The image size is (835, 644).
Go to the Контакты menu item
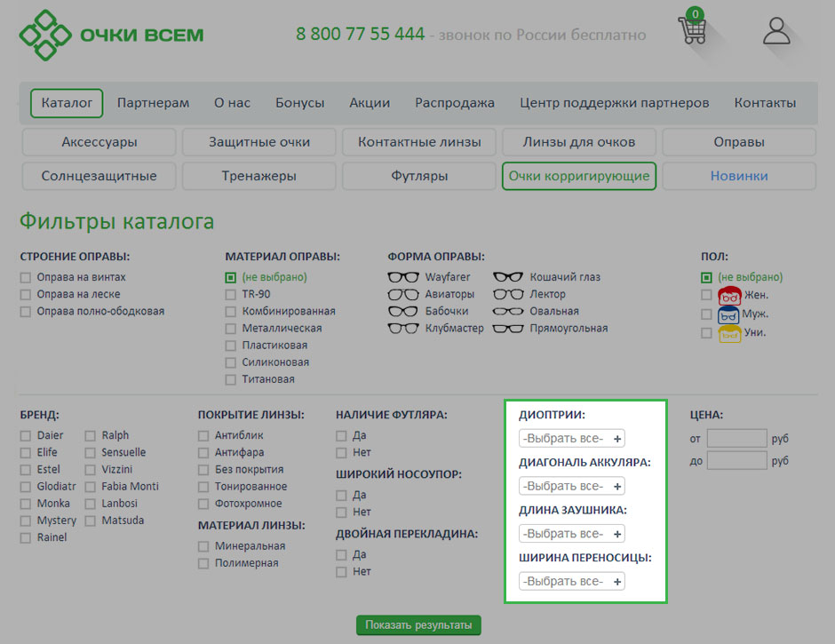(765, 103)
